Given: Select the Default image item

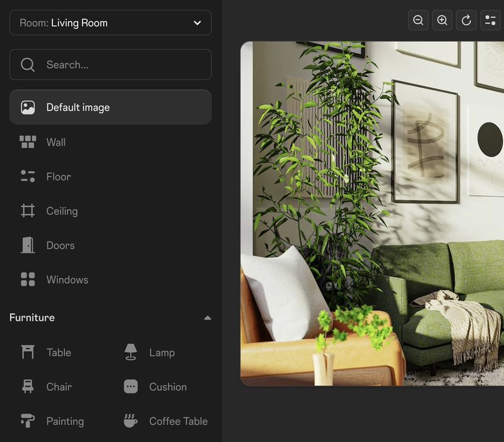Looking at the screenshot, I should pyautogui.click(x=110, y=107).
